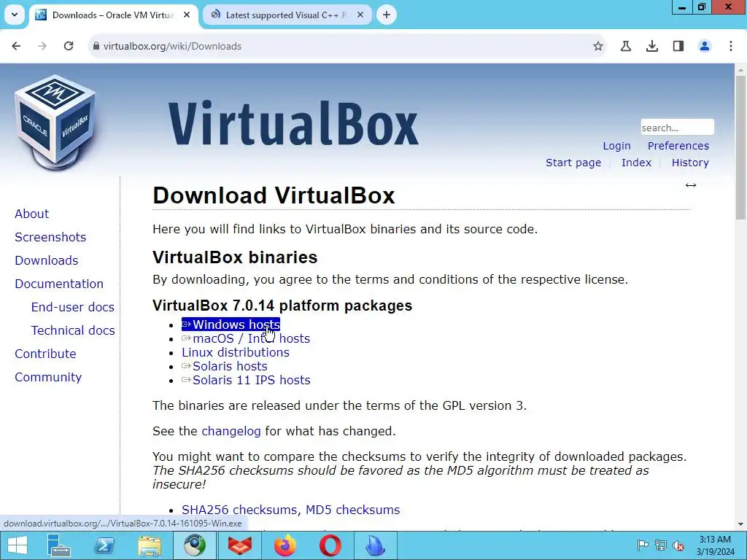
Task: Open the changelog link
Action: point(231,432)
